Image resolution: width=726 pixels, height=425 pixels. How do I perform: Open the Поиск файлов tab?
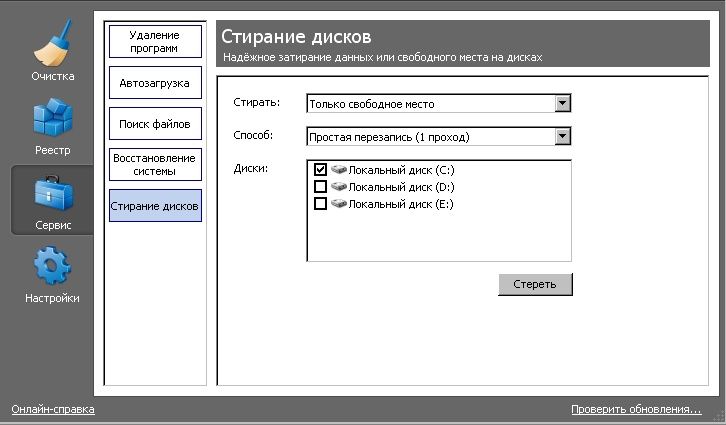(x=155, y=124)
